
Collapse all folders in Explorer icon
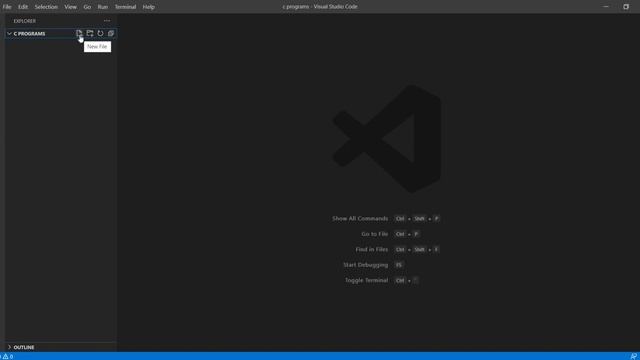[111, 33]
